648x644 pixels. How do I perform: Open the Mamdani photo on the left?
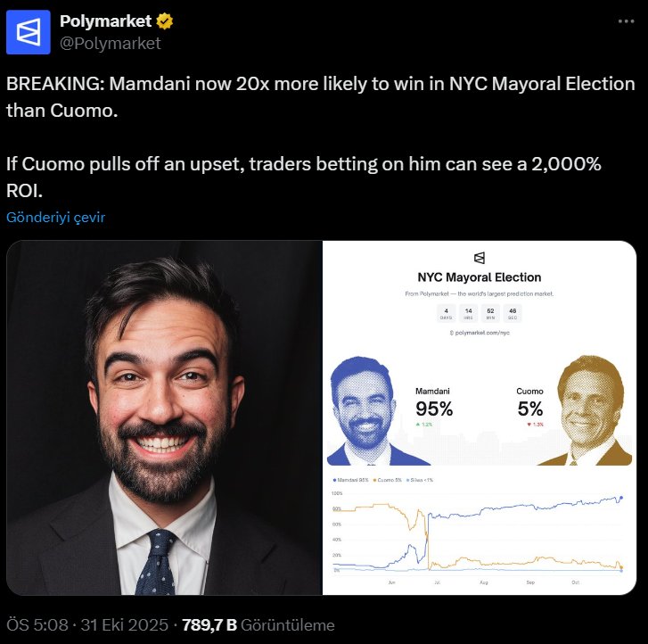[163, 417]
